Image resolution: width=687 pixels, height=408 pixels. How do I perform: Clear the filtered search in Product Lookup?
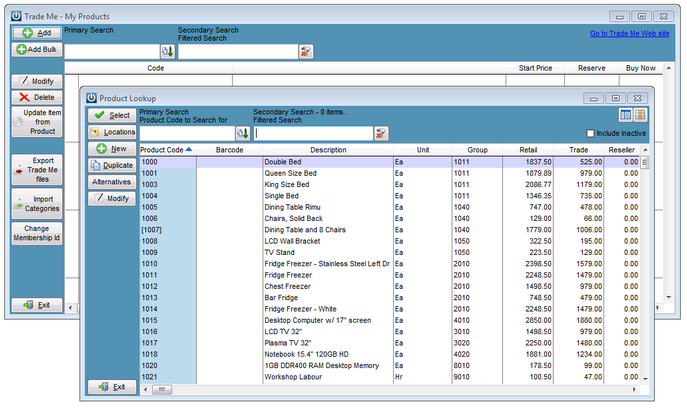point(381,133)
